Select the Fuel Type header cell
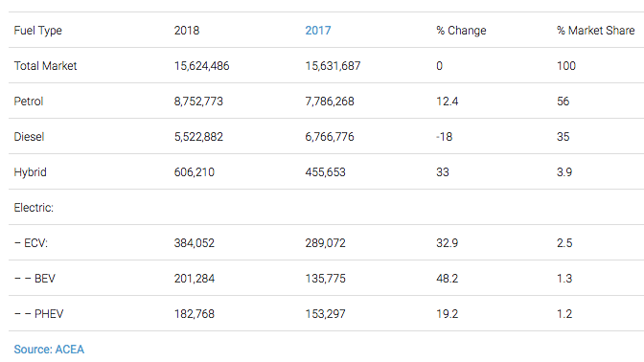 [x=37, y=31]
